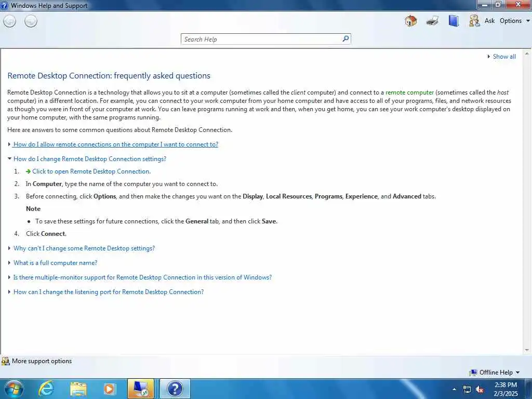Expand multiple-monitor support question
Image resolution: width=532 pixels, height=399 pixels.
(x=142, y=277)
